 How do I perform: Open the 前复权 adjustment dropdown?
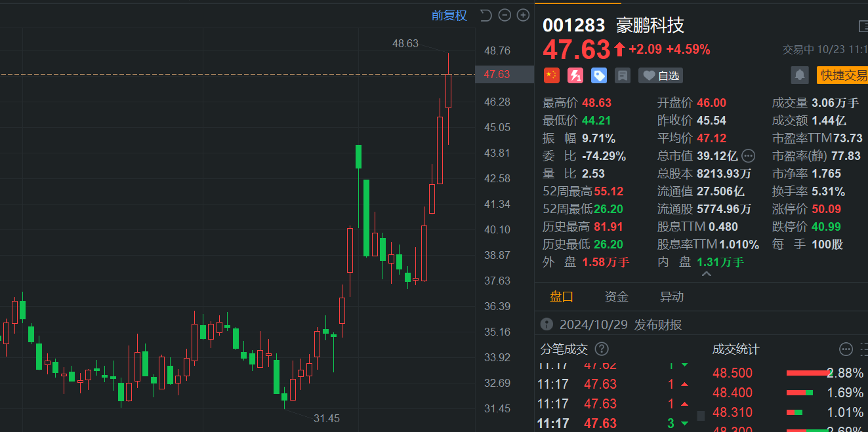pos(449,16)
